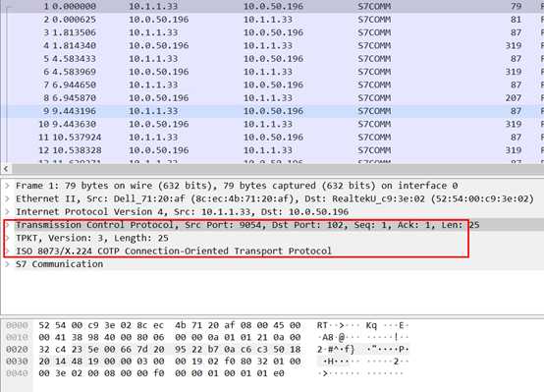Select packet 3 at time 1.813506
The image size is (544, 392).
(x=272, y=32)
